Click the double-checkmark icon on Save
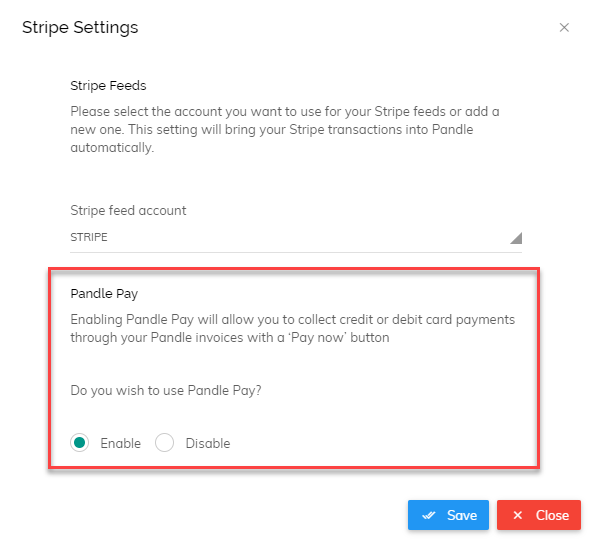 coord(429,515)
